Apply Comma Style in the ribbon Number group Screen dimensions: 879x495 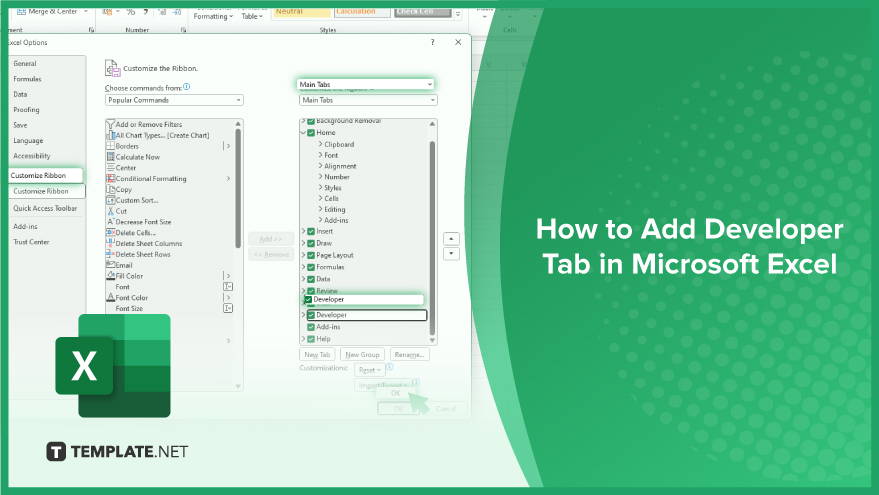pos(145,12)
